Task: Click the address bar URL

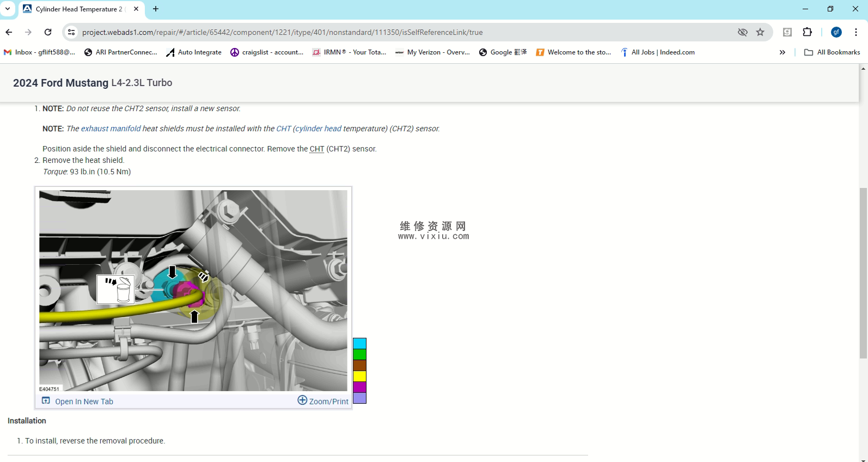Action: pyautogui.click(x=282, y=32)
